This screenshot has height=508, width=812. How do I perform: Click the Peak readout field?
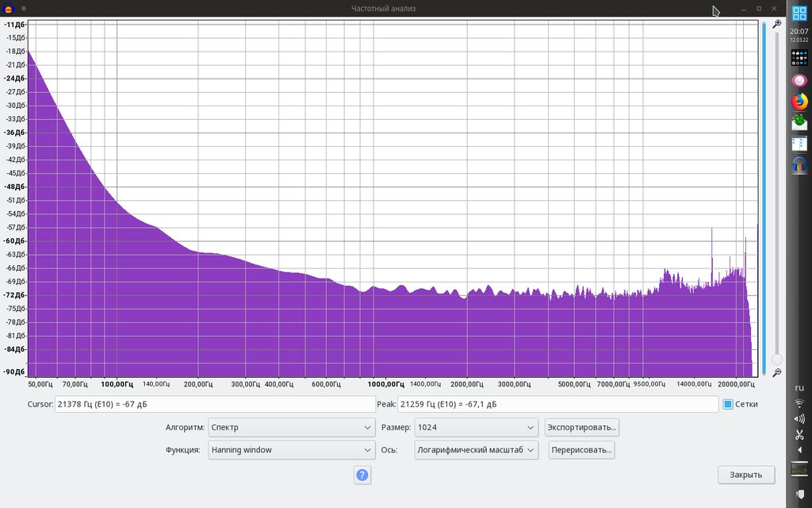(x=557, y=404)
